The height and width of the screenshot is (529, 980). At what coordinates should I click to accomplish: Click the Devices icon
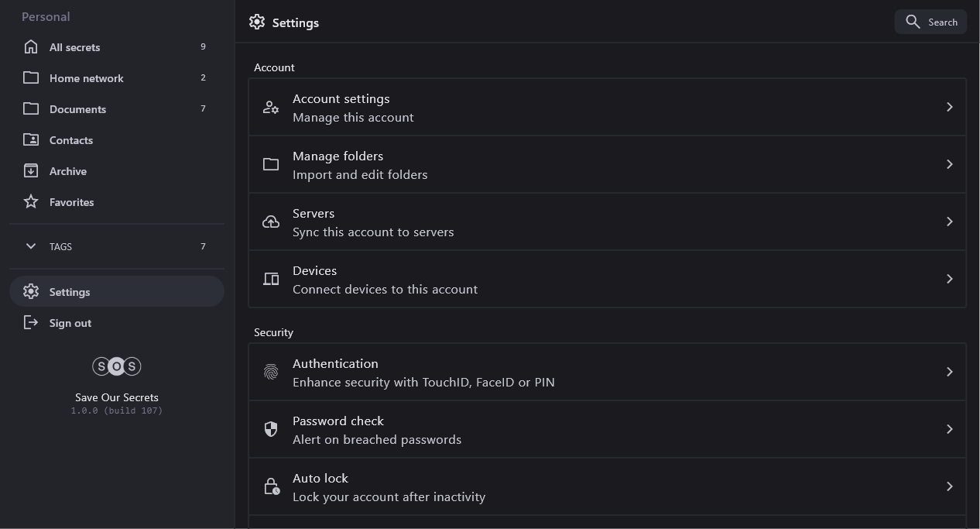[271, 280]
